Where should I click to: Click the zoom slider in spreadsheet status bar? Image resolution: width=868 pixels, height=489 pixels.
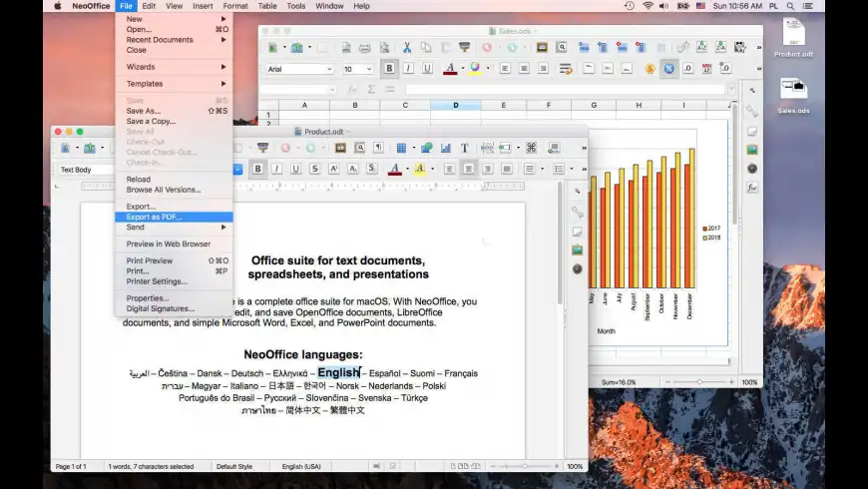tap(698, 382)
